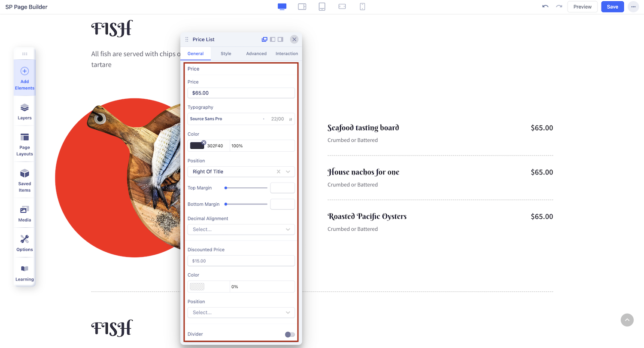Enable the Divider toggle

[x=289, y=334]
